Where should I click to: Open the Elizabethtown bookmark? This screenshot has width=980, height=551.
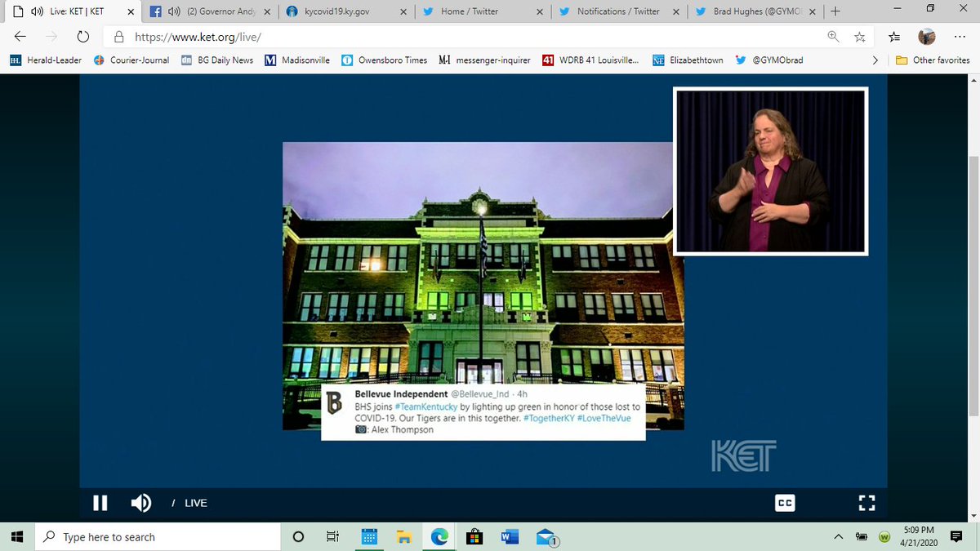point(688,60)
